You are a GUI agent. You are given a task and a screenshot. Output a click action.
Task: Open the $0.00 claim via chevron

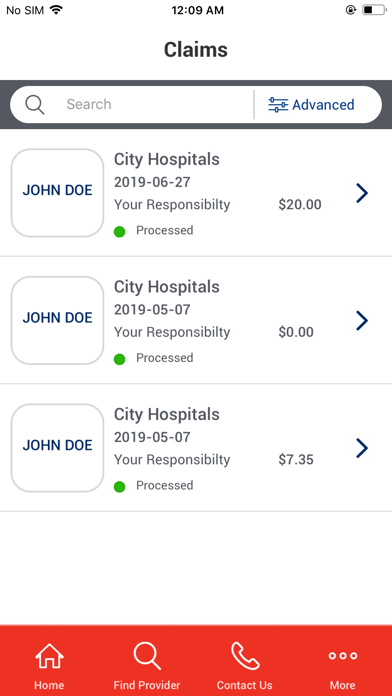[x=362, y=320]
